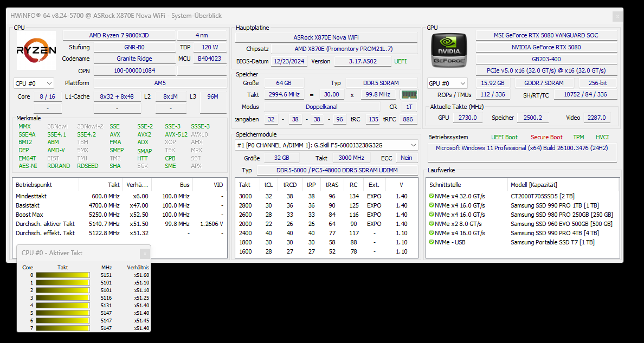Click the memory size 64 GB field
This screenshot has height=343, width=644.
(284, 83)
